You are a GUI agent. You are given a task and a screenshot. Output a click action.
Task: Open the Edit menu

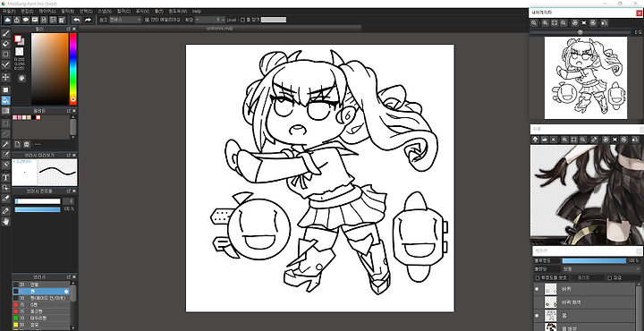click(x=27, y=11)
